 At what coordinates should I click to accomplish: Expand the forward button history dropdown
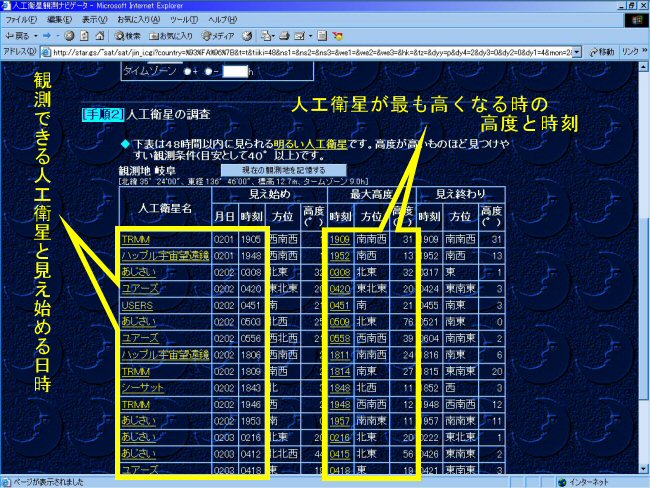(58, 36)
